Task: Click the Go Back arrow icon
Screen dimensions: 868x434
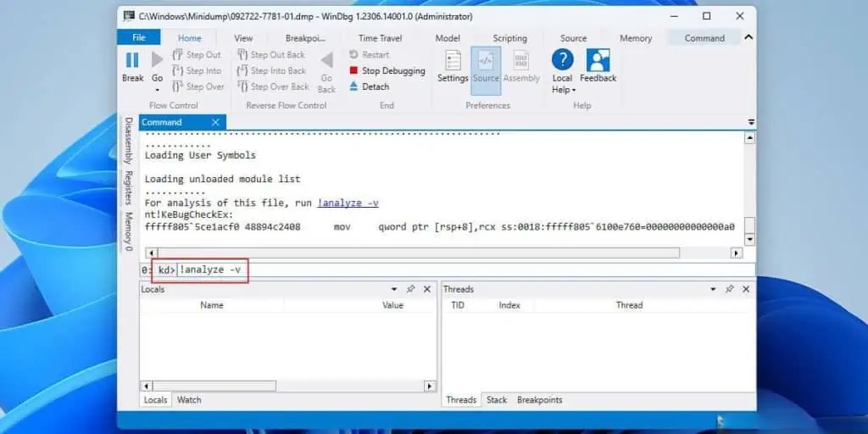Action: tap(326, 60)
